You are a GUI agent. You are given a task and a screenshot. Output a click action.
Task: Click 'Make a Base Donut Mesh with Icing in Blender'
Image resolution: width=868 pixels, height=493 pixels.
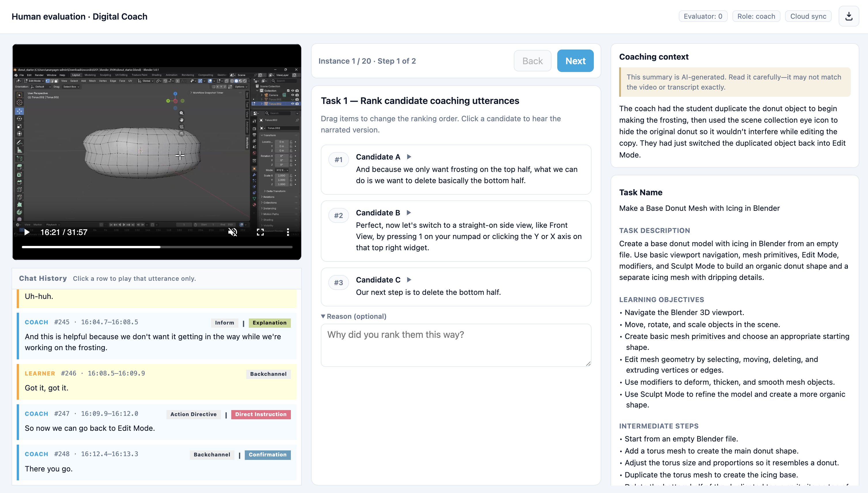pyautogui.click(x=700, y=208)
